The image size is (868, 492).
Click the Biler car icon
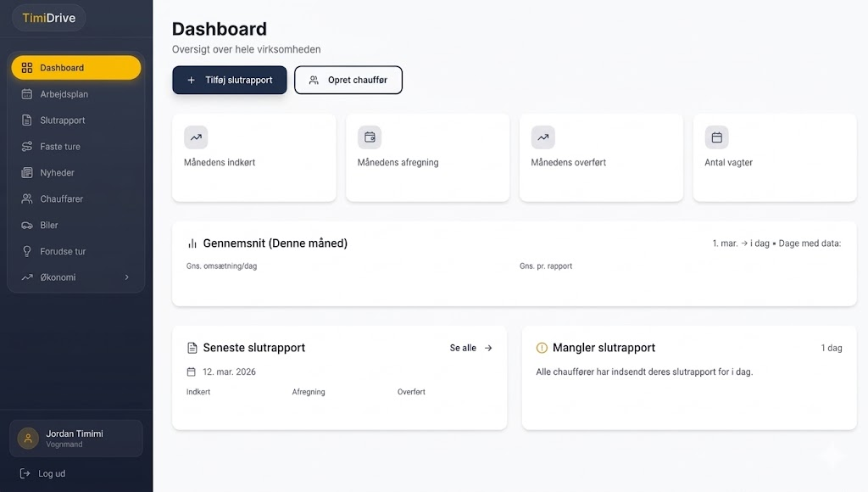(26, 225)
